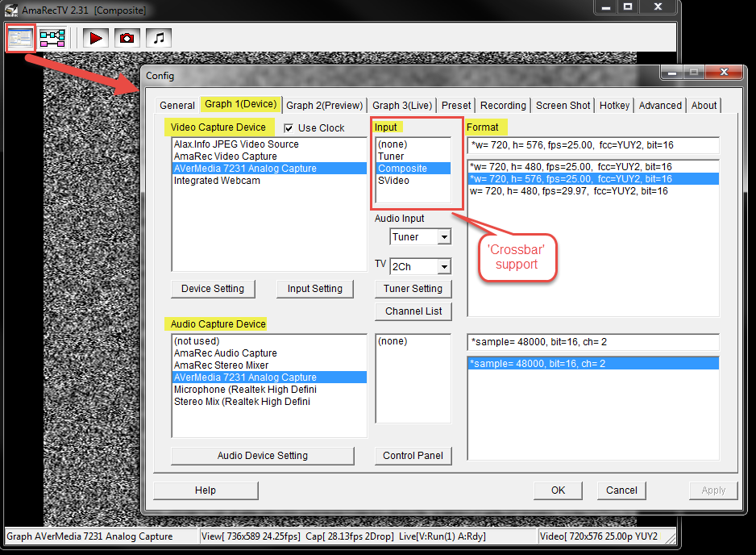Click the Graph AVerMedia status bar entry
This screenshot has height=555, width=756.
[x=102, y=536]
